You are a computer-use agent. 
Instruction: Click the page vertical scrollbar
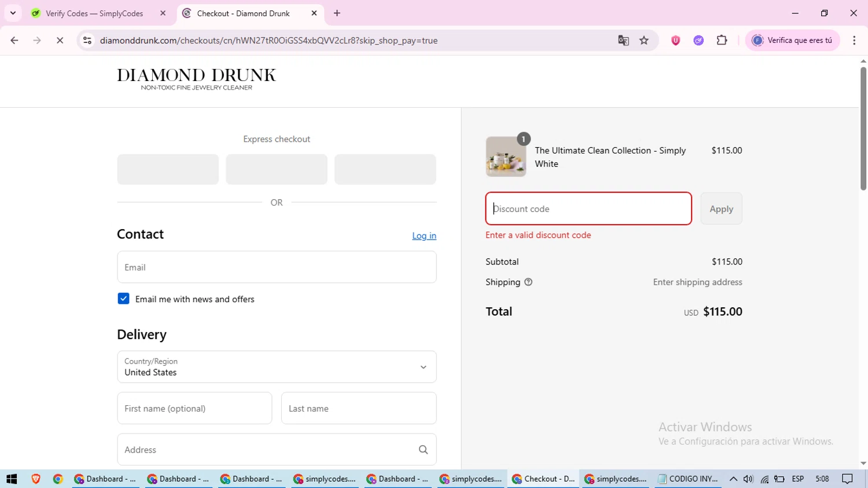pos(863,129)
